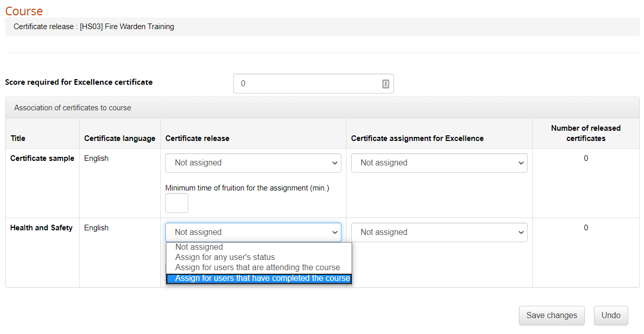
Task: Click the Number of released certificates column header
Action: pyautogui.click(x=585, y=133)
